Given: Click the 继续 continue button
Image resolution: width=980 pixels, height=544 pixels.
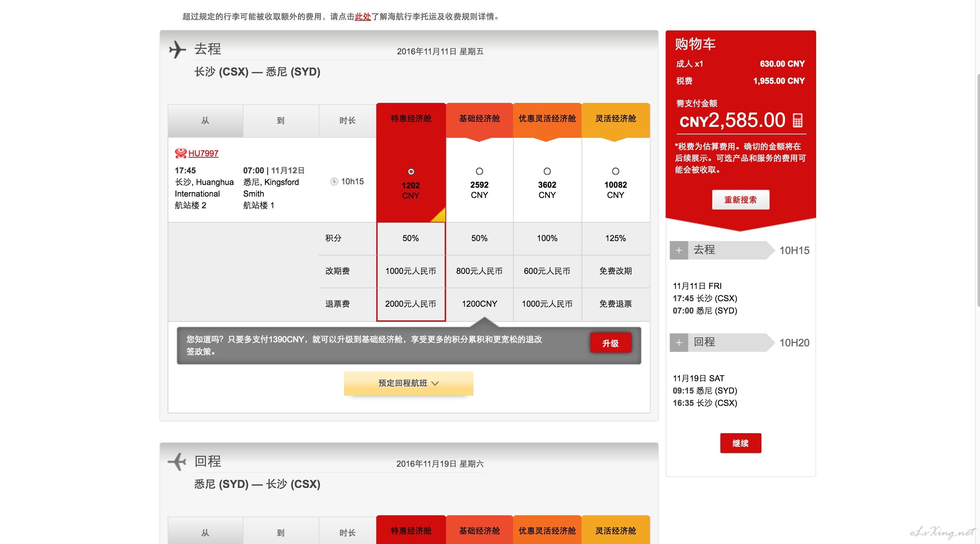Looking at the screenshot, I should coord(740,443).
